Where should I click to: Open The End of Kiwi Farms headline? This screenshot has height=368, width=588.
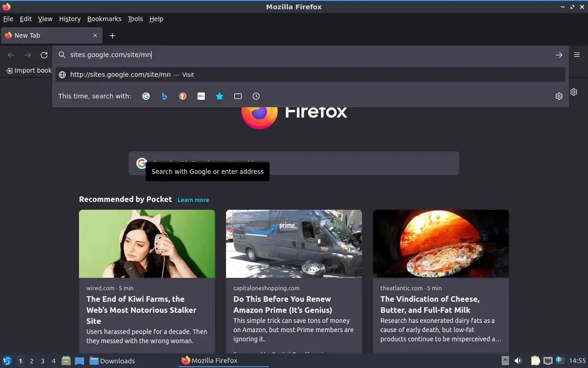[x=141, y=310]
